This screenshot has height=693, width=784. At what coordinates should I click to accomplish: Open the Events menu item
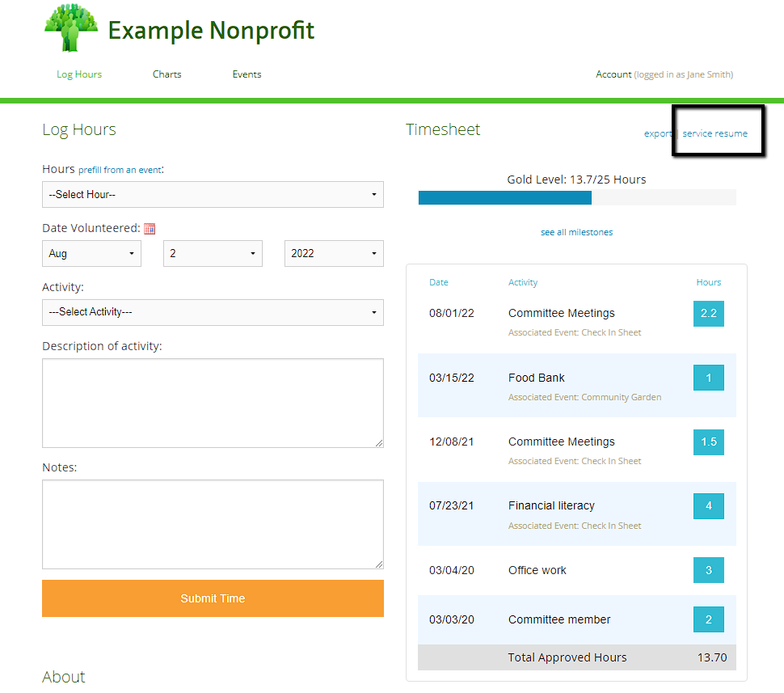pyautogui.click(x=247, y=74)
